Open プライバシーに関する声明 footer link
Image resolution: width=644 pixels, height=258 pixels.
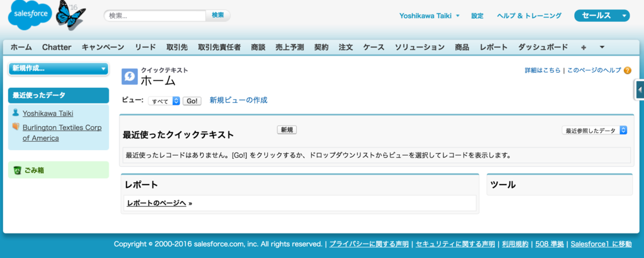click(369, 244)
